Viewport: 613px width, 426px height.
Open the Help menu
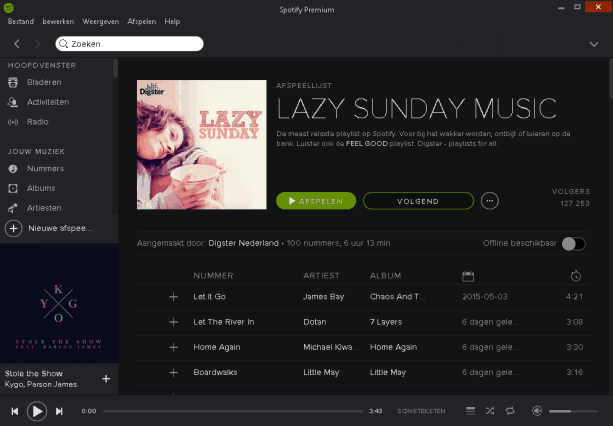point(172,21)
